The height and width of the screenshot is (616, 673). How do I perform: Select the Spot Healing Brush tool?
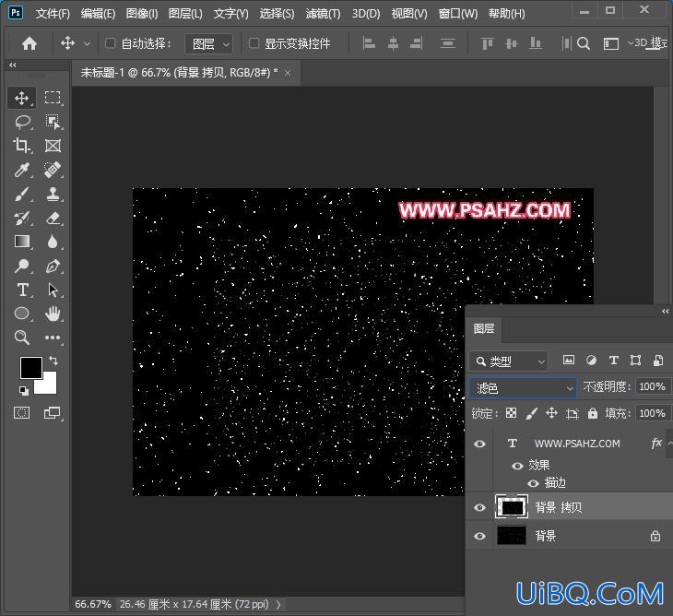(x=53, y=170)
